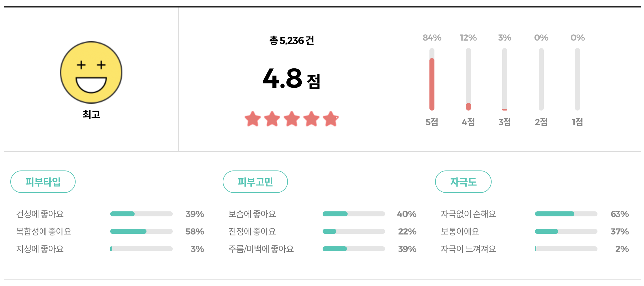This screenshot has width=644, height=286.
Task: Expand the 5점 rating bar details
Action: point(432,80)
